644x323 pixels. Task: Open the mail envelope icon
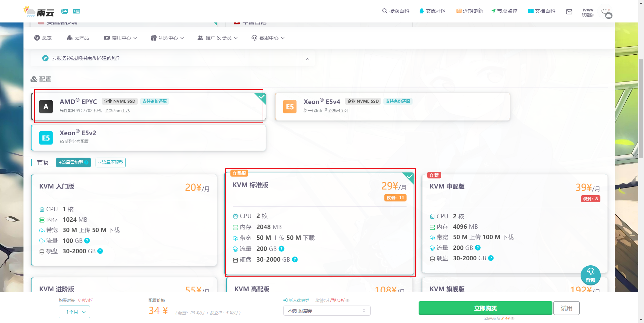click(x=569, y=11)
